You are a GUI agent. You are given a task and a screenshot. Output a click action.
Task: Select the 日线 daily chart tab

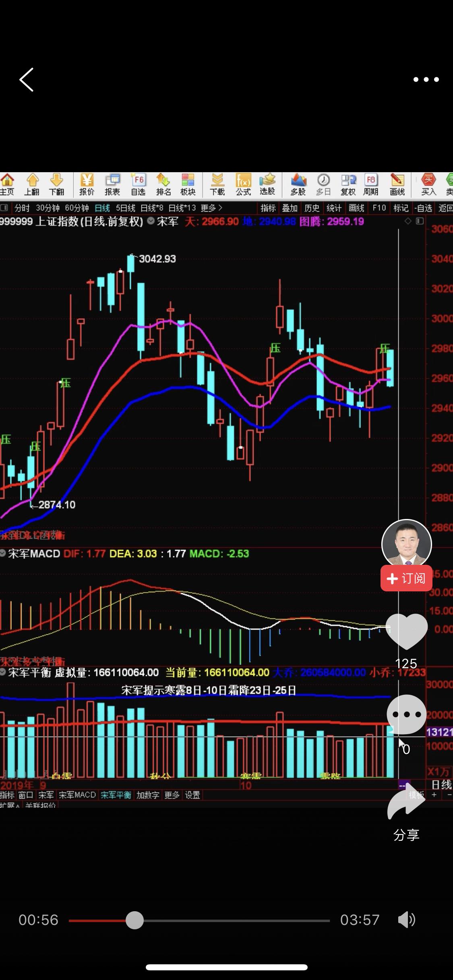102,208
